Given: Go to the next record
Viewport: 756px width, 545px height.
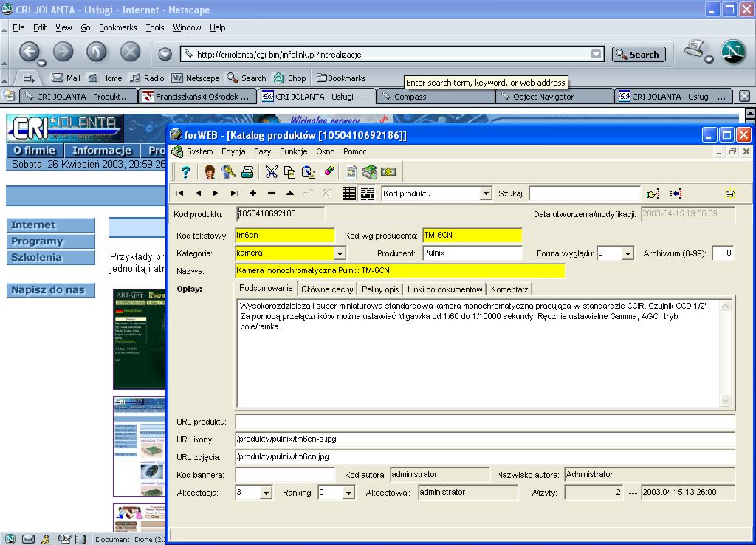Looking at the screenshot, I should point(216,193).
